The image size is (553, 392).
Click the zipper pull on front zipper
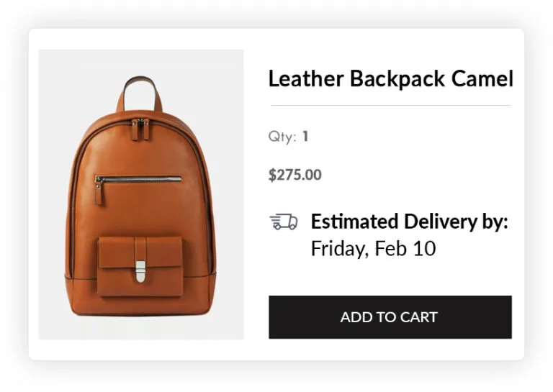pyautogui.click(x=99, y=191)
